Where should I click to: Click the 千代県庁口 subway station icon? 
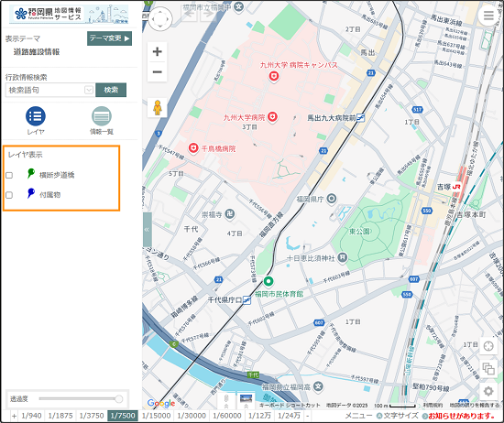(x=247, y=300)
